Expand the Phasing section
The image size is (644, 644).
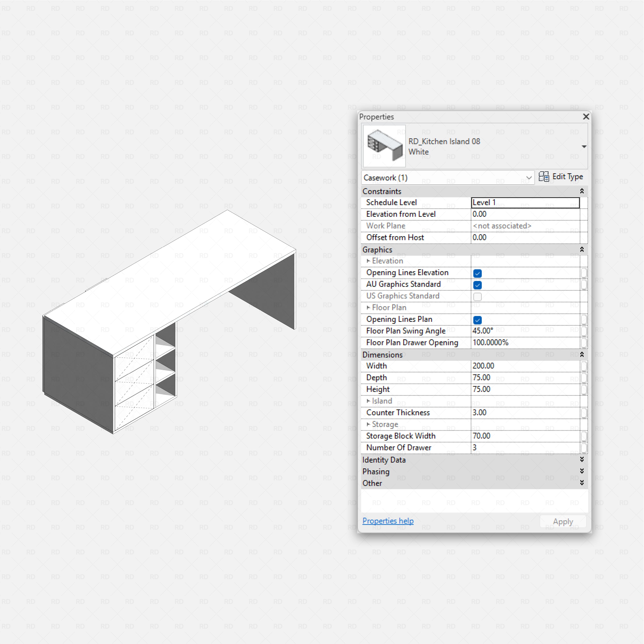coord(582,471)
